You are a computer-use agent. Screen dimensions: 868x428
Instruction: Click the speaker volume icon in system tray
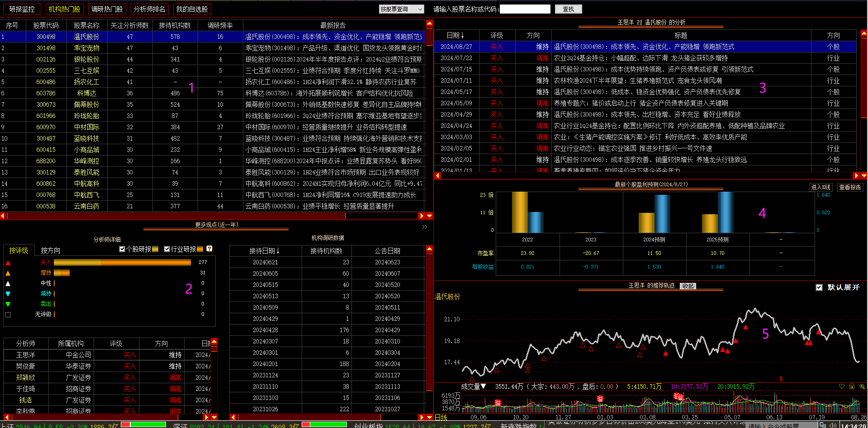tap(833, 425)
